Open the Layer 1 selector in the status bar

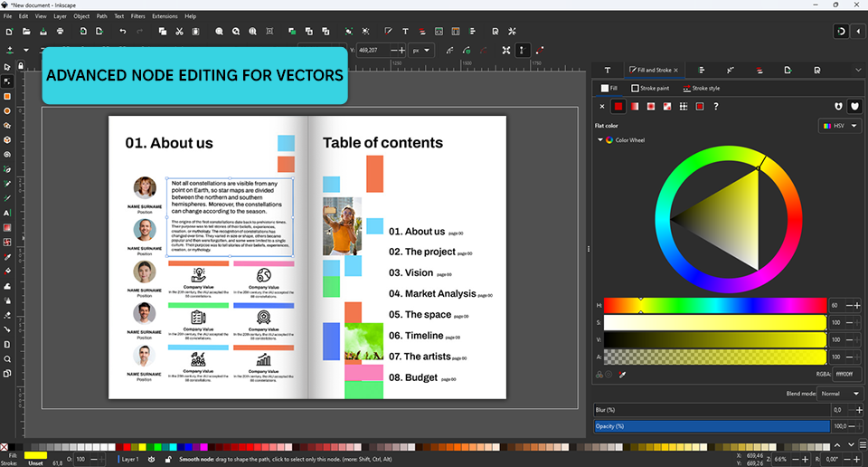click(x=129, y=459)
